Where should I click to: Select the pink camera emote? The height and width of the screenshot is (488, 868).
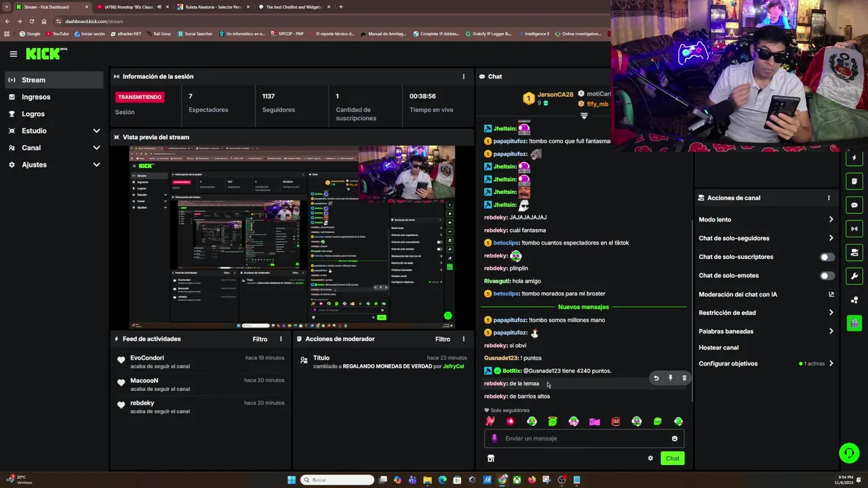(x=595, y=422)
